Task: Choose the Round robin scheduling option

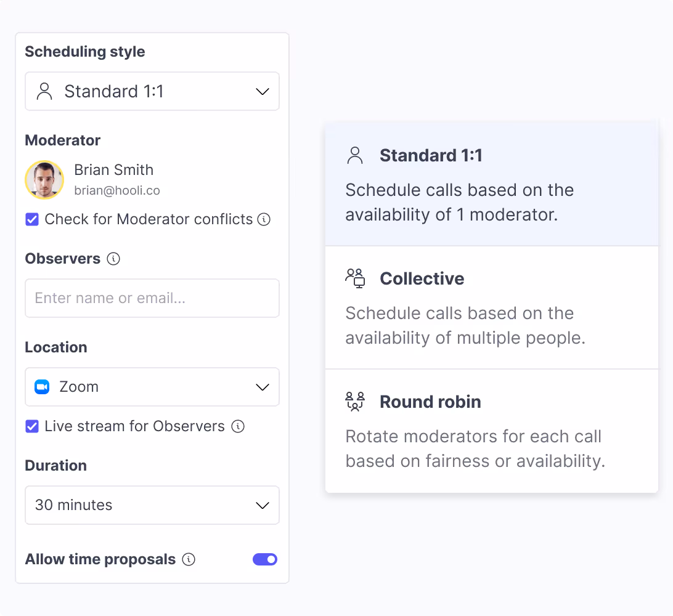Action: (491, 431)
